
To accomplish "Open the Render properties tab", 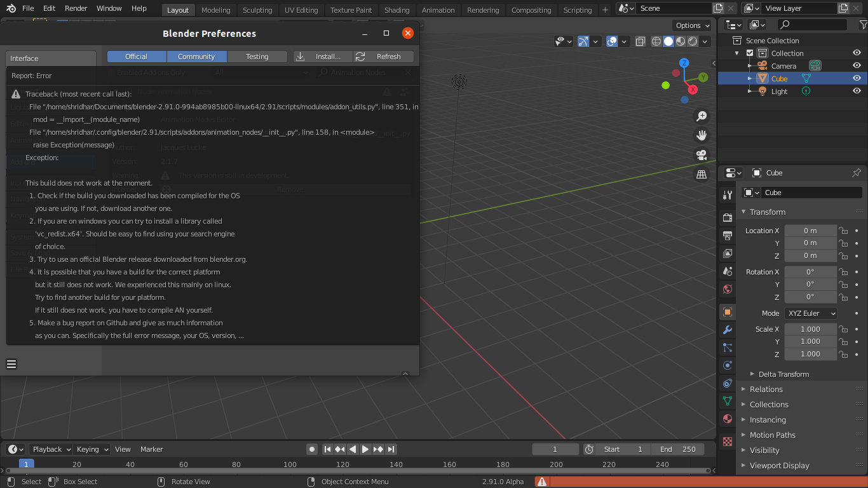I will point(727,217).
